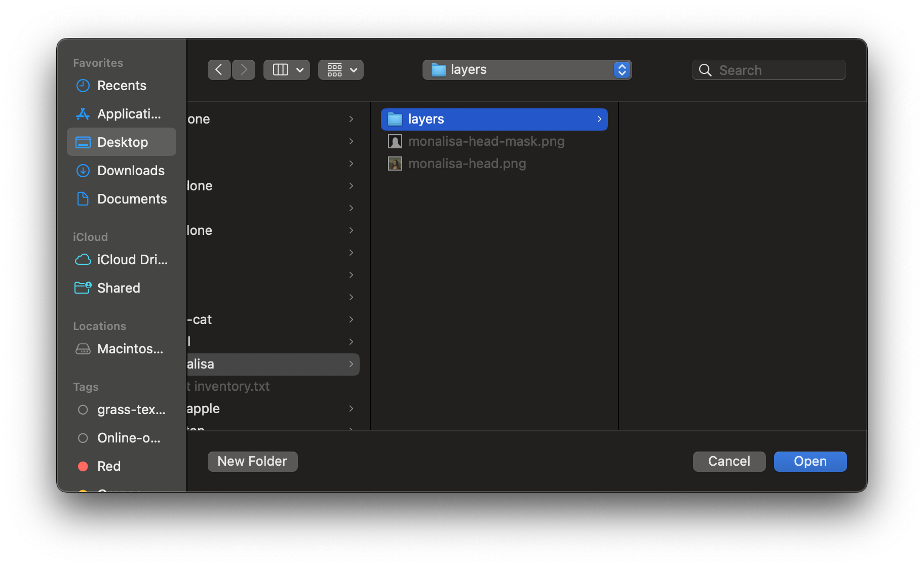This screenshot has width=924, height=567.
Task: Click the Cancel button
Action: pos(729,461)
